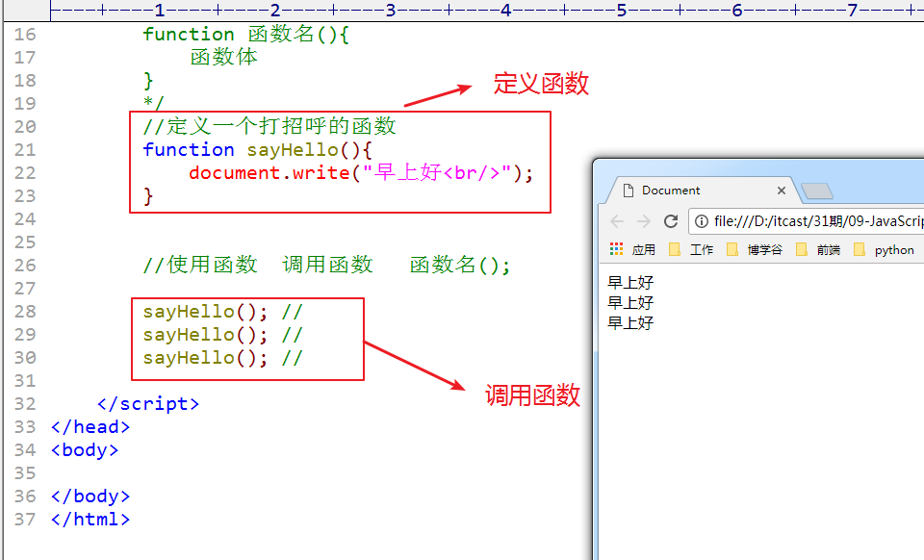This screenshot has height=560, width=924.
Task: Click the 'function 函数名(){' comment line
Action: pyautogui.click(x=246, y=34)
